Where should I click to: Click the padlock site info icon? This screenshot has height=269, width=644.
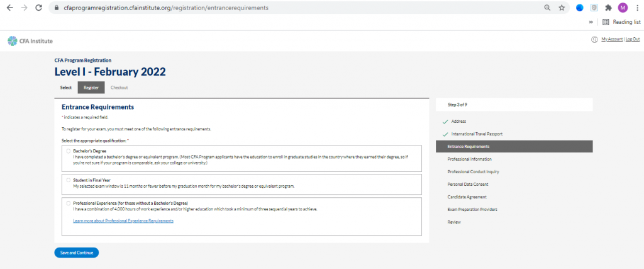coord(57,8)
